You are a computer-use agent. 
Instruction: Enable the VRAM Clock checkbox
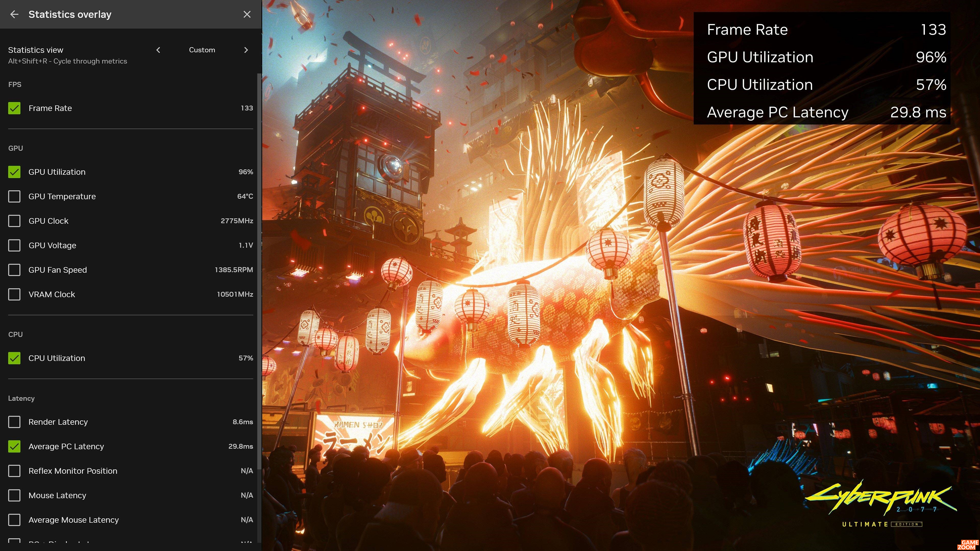[15, 294]
